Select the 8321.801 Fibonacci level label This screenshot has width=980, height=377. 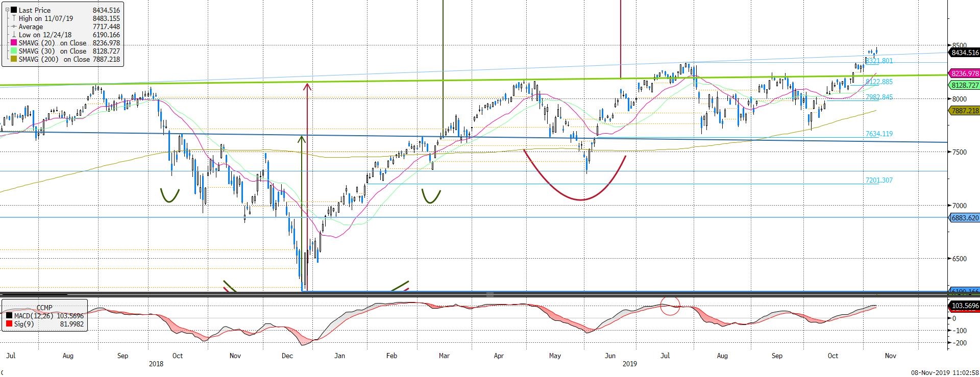coord(879,61)
